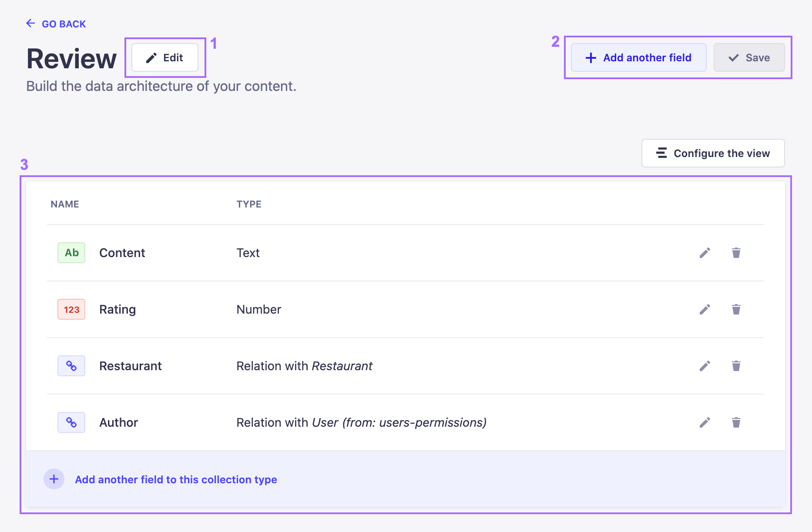The width and height of the screenshot is (812, 532).
Task: Click the back arrow beside GO BACK
Action: tap(30, 23)
